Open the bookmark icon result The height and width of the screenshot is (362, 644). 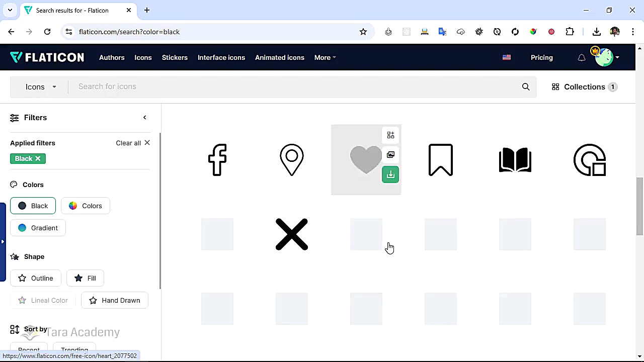click(x=441, y=160)
